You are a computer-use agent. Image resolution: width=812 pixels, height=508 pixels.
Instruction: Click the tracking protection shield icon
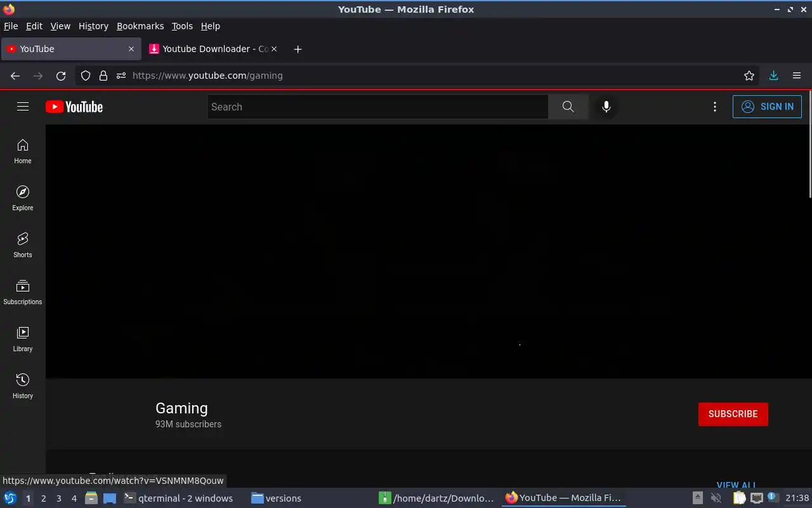(x=86, y=76)
